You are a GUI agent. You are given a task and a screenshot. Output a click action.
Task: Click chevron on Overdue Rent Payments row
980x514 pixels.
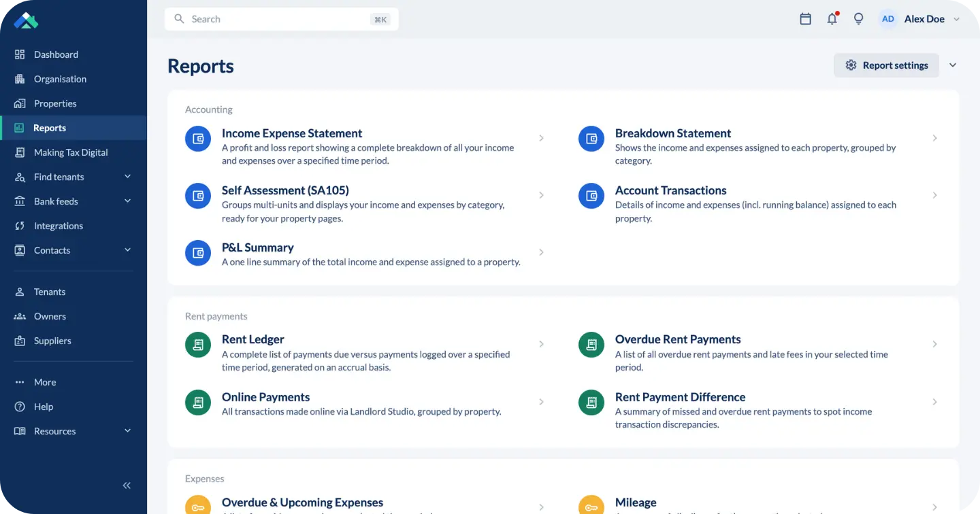(x=935, y=344)
